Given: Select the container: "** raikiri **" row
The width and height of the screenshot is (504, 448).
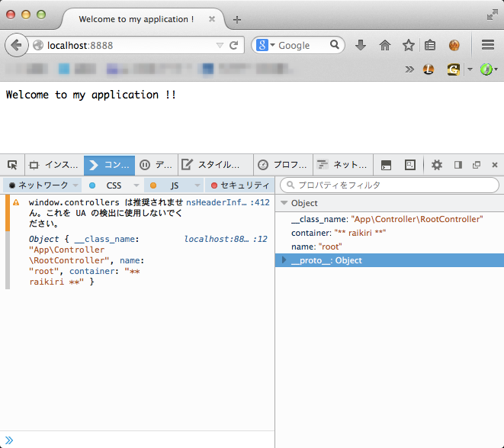Looking at the screenshot, I should [x=390, y=233].
